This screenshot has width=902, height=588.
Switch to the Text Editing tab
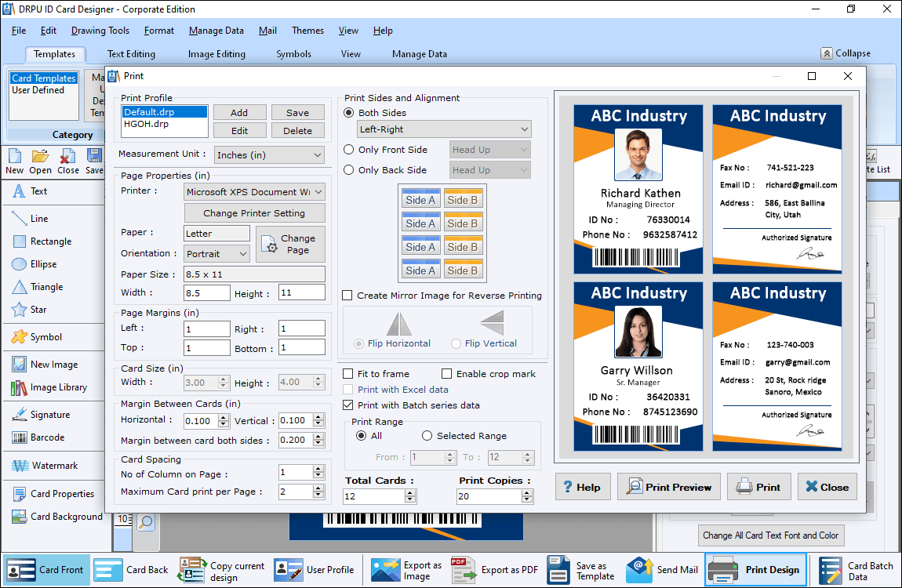pyautogui.click(x=131, y=54)
